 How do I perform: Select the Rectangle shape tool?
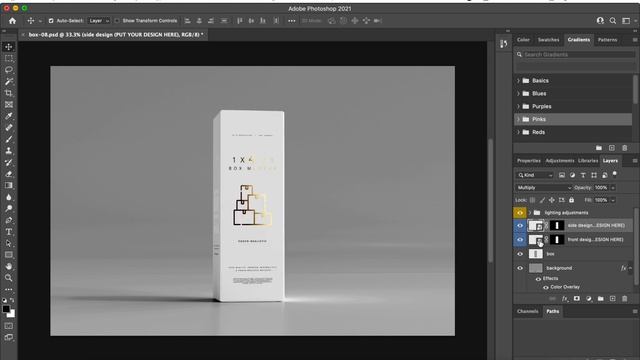tap(9, 255)
